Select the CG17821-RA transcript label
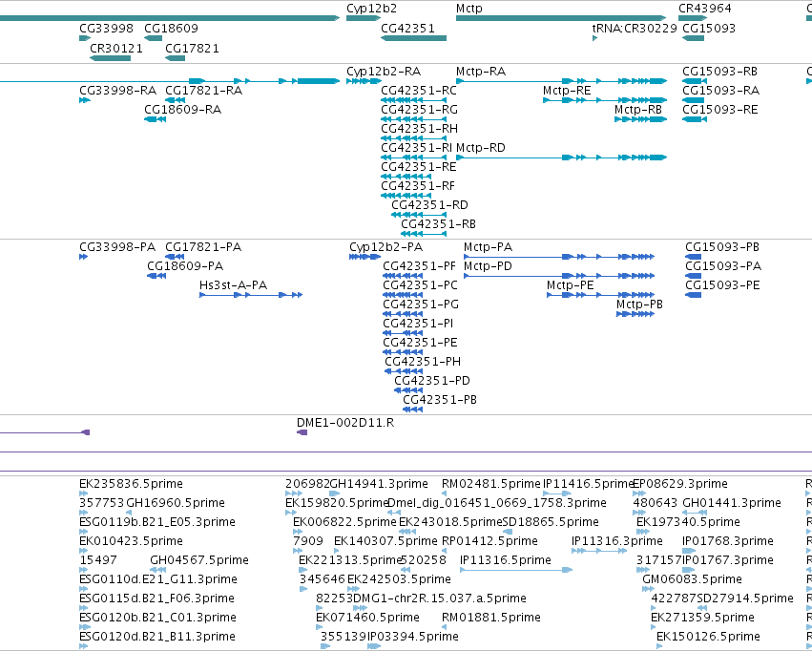Screen dimensions: 812x651 (x=204, y=90)
